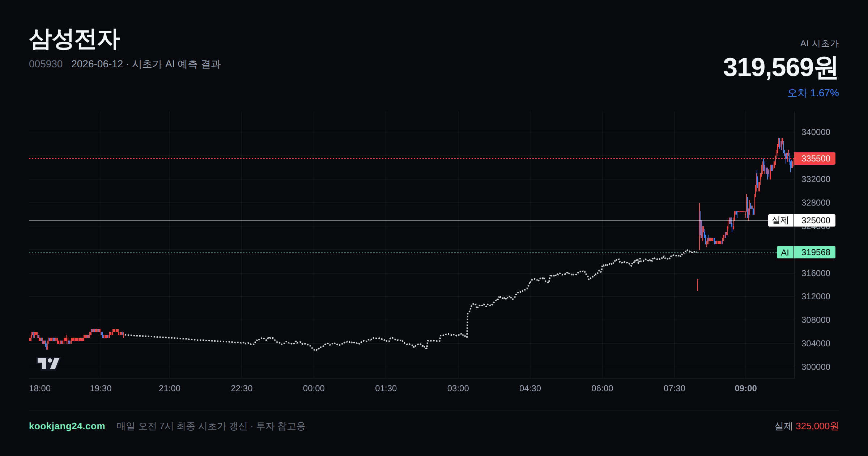Click the stock code 005930
Screen dimensions: 868x456
pos(46,64)
